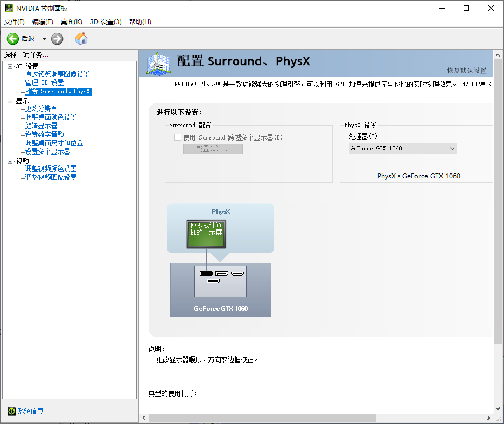Click the GeForce GTX 1060 card label in diagram

click(221, 309)
